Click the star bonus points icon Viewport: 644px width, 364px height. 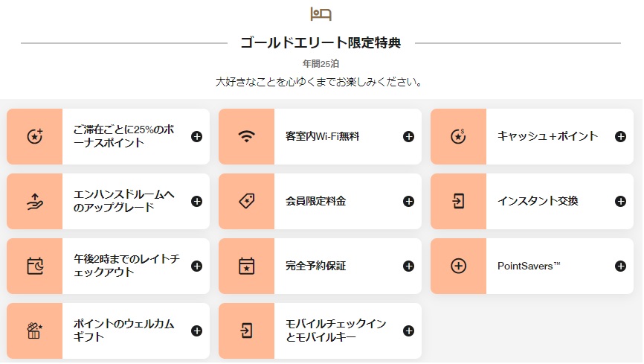click(x=34, y=136)
